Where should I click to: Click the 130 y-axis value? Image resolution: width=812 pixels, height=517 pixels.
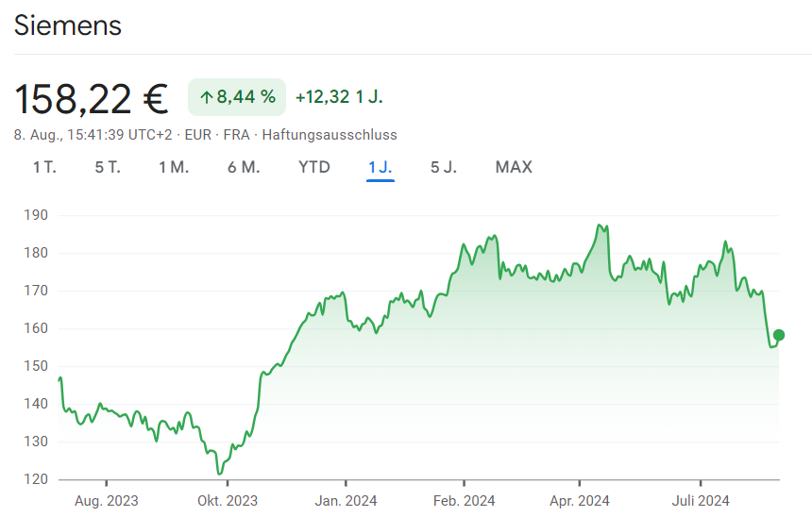[x=36, y=442]
